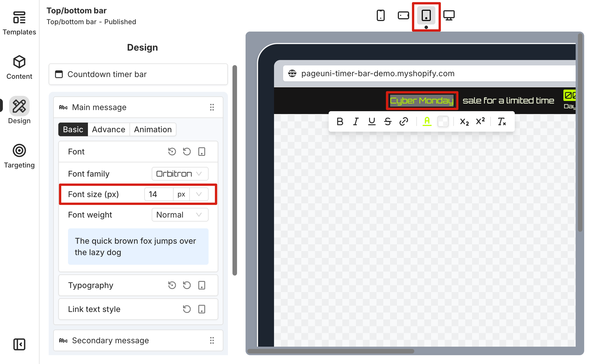The height and width of the screenshot is (364, 593).
Task: Click Typography device icon
Action: pyautogui.click(x=202, y=285)
